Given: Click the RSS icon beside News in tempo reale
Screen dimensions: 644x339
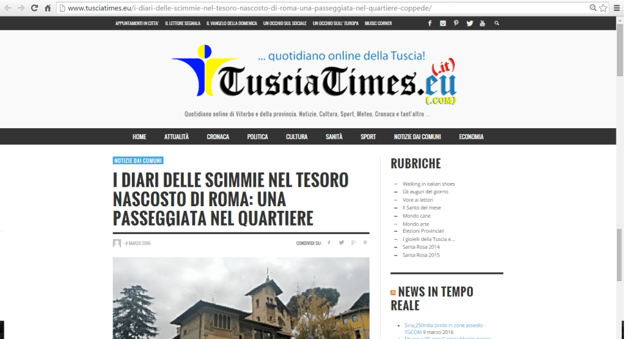Looking at the screenshot, I should [x=393, y=293].
